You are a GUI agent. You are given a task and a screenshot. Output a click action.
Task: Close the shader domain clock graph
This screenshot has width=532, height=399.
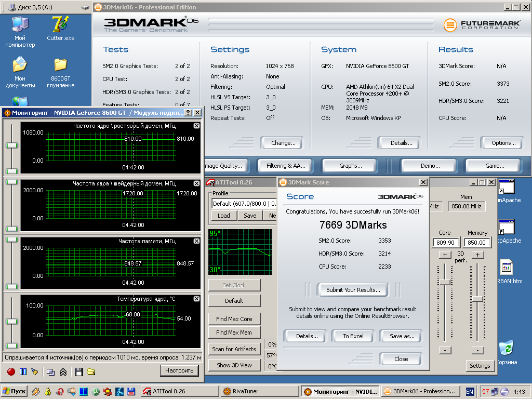196,183
